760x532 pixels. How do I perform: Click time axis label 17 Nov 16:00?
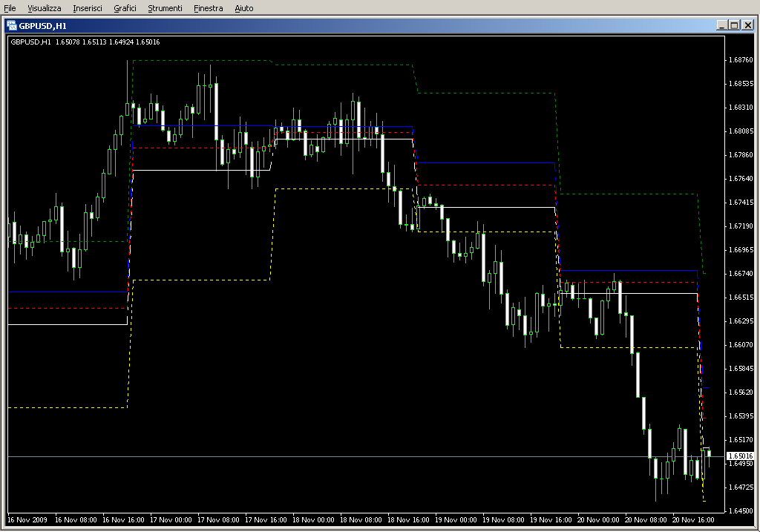pos(266,520)
